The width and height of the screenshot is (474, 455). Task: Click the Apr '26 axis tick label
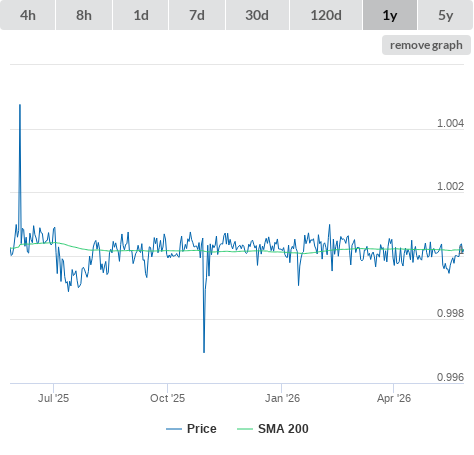pos(394,398)
